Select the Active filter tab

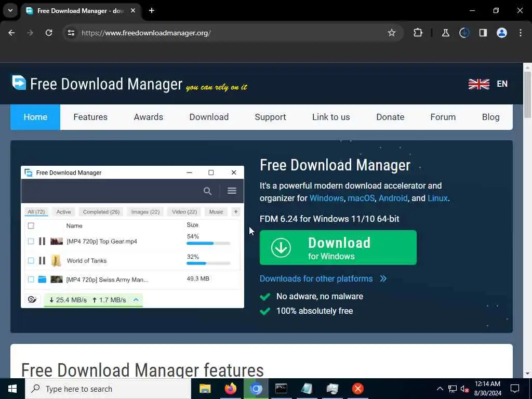point(63,212)
